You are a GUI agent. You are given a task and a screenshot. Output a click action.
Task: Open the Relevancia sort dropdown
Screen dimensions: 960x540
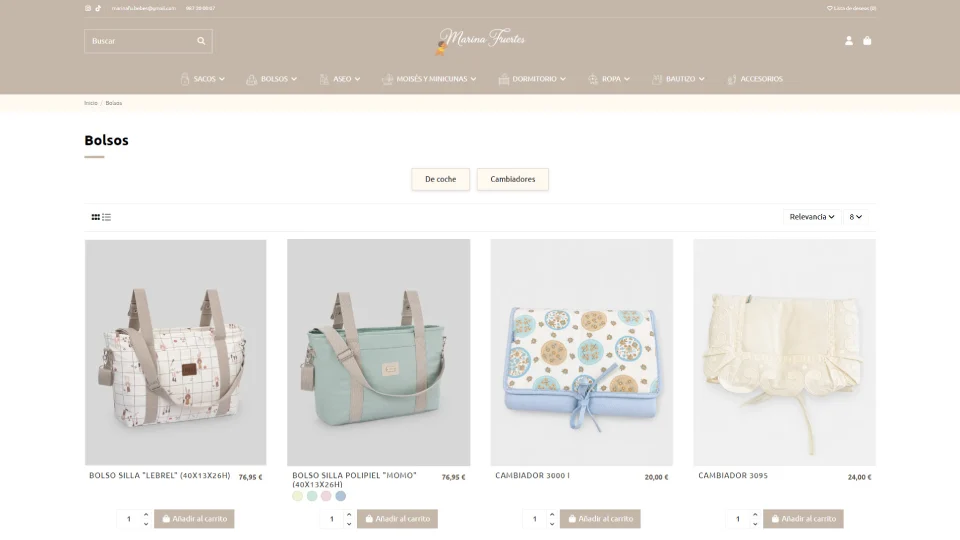click(811, 217)
